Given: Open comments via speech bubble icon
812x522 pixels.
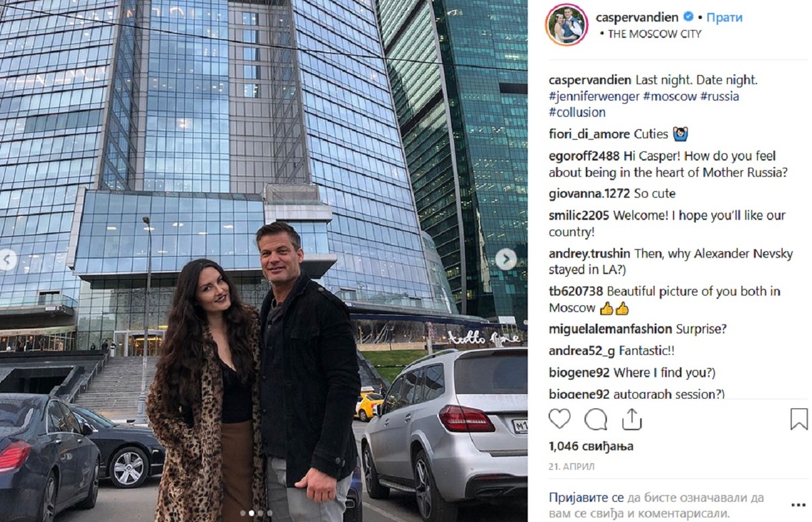Looking at the screenshot, I should [595, 419].
